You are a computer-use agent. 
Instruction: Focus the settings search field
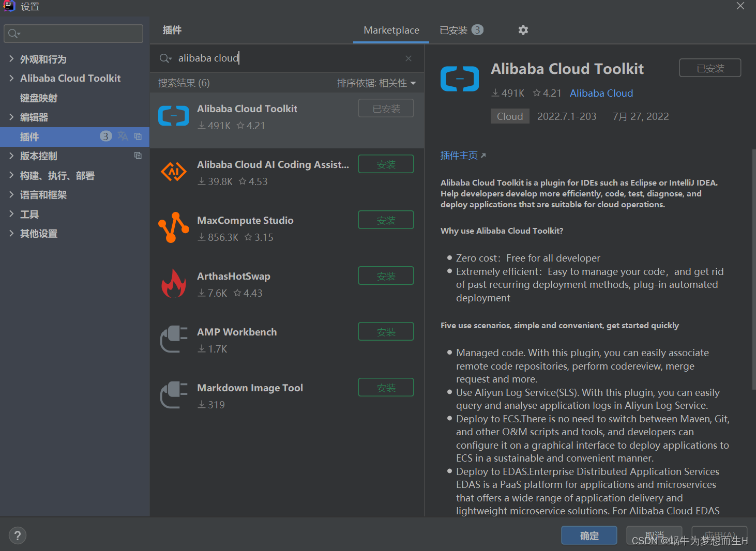(x=73, y=34)
